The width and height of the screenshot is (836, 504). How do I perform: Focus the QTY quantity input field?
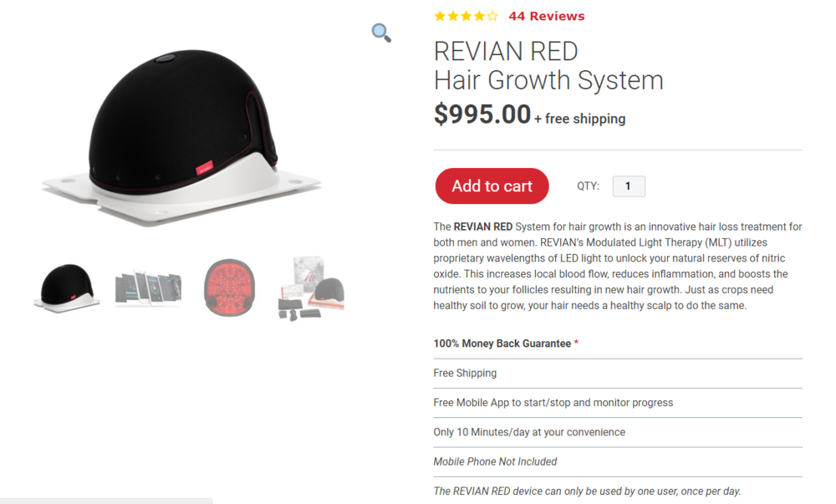pos(629,186)
